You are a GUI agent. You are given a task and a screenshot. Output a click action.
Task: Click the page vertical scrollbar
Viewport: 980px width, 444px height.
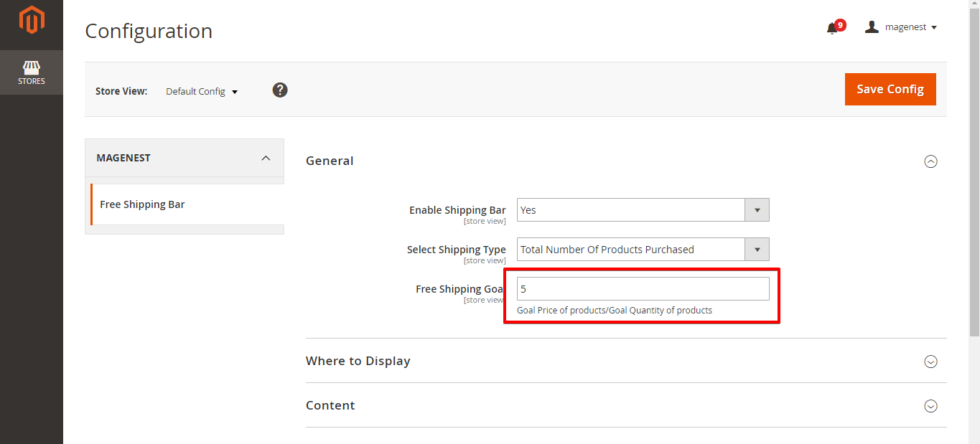[974, 215]
